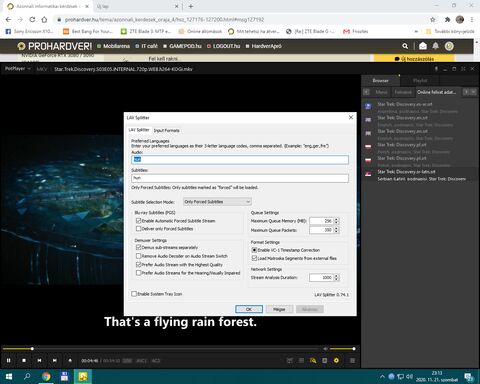Toggle Prefer Audio Streams for Hearing/Visually Impaired

(x=138, y=273)
